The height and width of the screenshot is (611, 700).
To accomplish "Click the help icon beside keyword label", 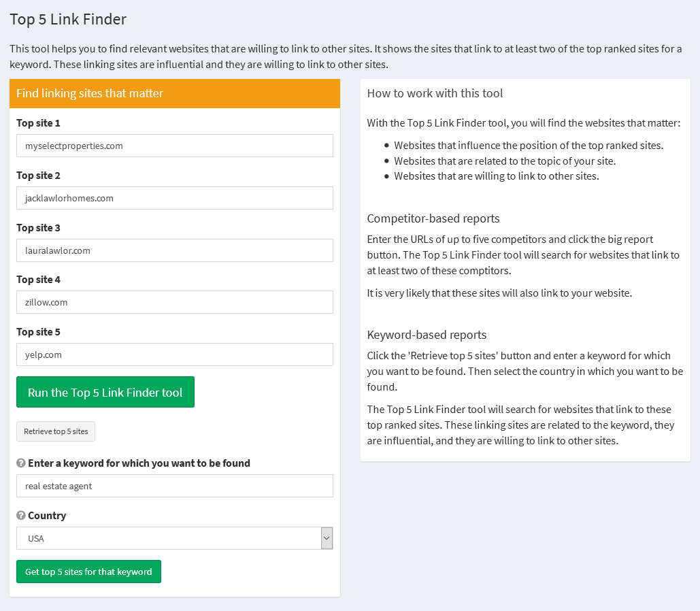I will [21, 463].
